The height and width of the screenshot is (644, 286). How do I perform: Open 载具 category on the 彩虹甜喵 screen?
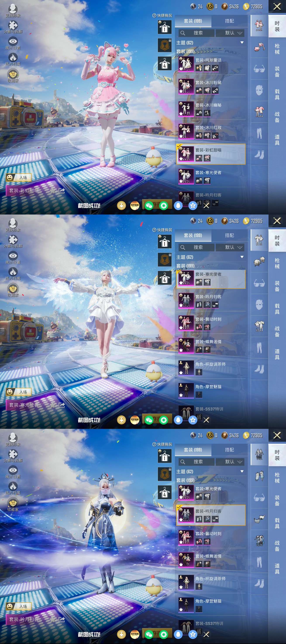277,95
